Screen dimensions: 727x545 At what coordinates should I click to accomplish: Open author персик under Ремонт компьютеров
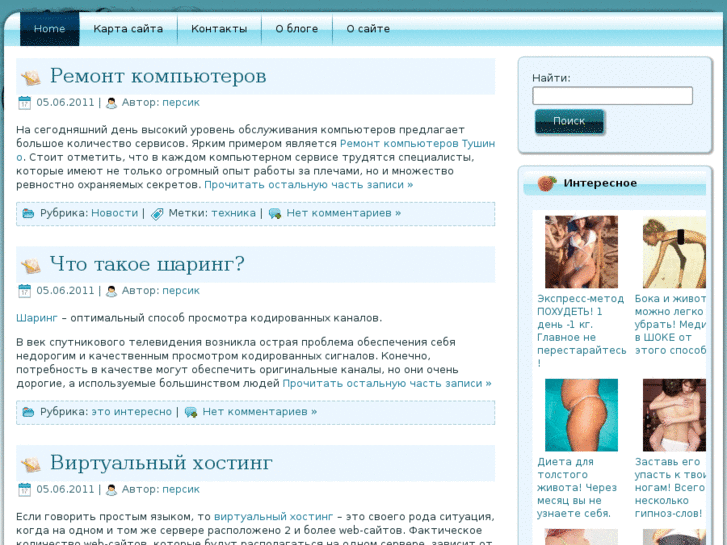coord(181,103)
